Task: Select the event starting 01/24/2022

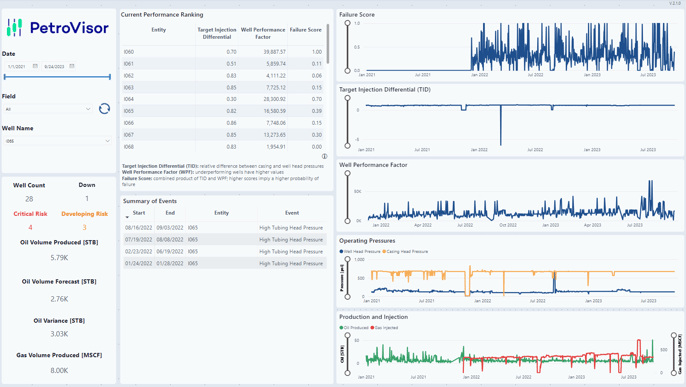Action: point(224,263)
